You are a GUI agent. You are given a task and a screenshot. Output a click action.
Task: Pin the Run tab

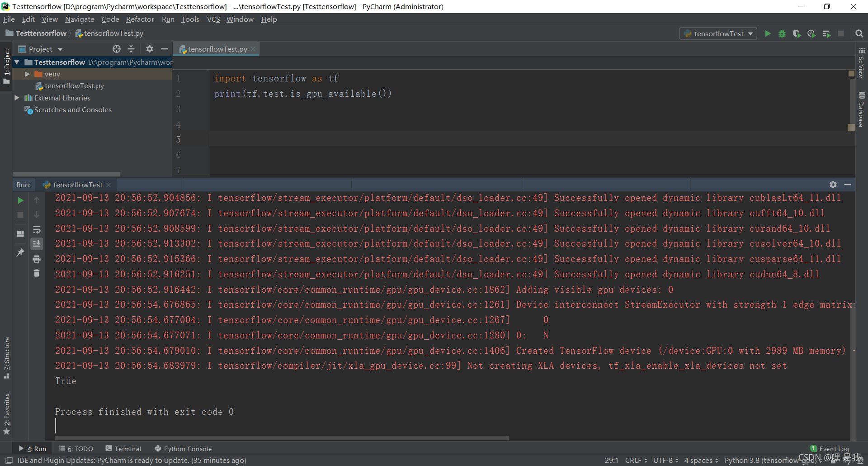point(20,252)
